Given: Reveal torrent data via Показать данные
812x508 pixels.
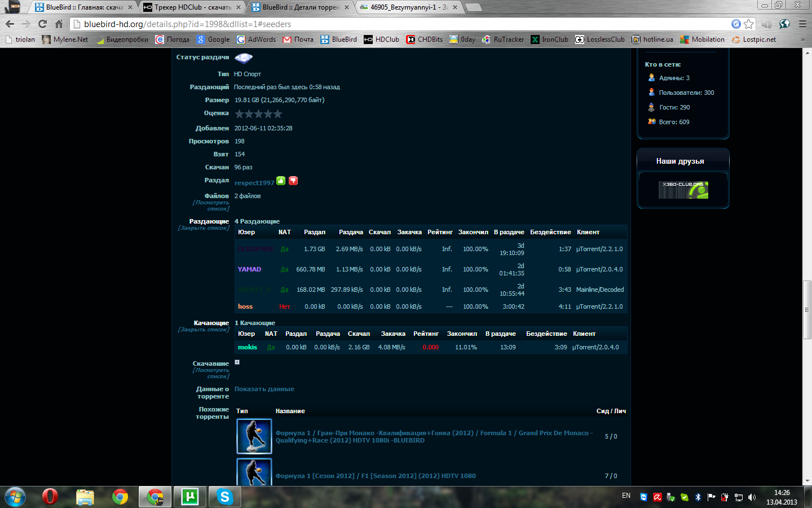Looking at the screenshot, I should point(264,389).
